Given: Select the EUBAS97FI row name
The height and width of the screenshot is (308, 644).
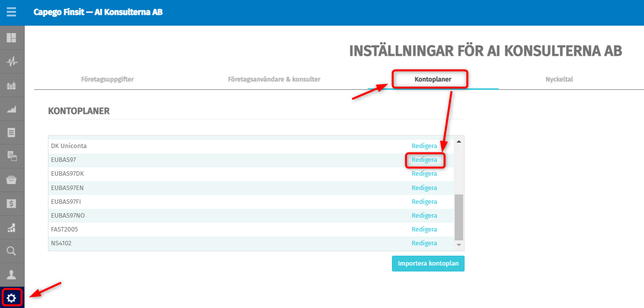Looking at the screenshot, I should coord(66,201).
